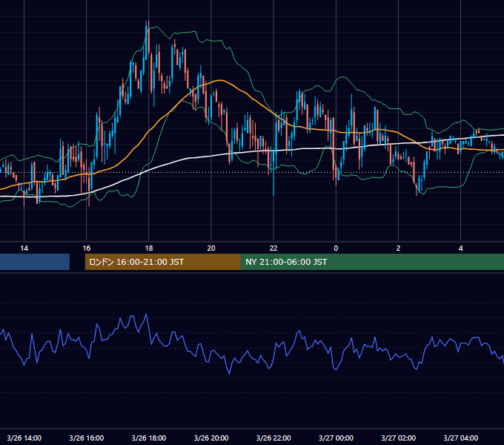Click the hour label 16 on the time axis
Image resolution: width=504 pixels, height=445 pixels.
click(x=87, y=248)
